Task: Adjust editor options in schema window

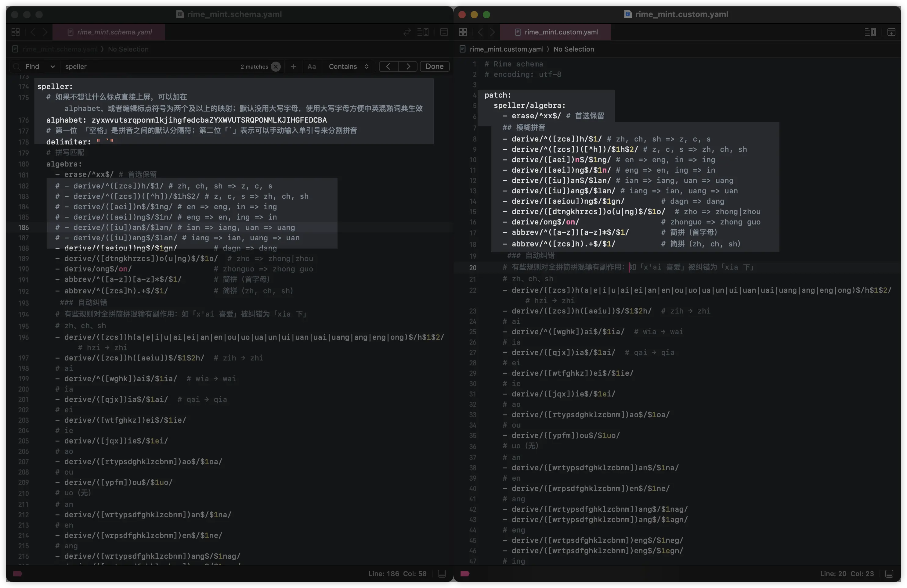Action: (423, 32)
